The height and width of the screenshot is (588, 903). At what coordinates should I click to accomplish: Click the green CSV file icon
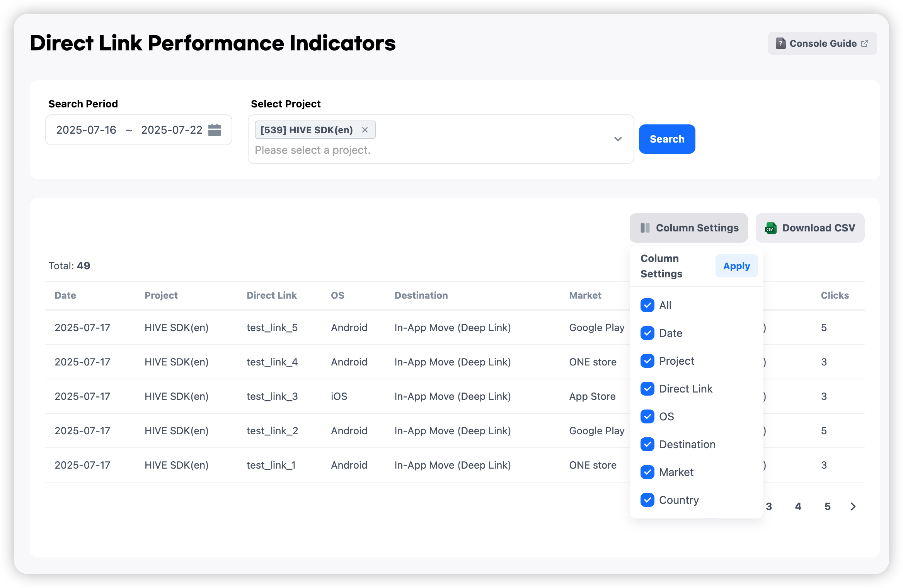pyautogui.click(x=770, y=228)
